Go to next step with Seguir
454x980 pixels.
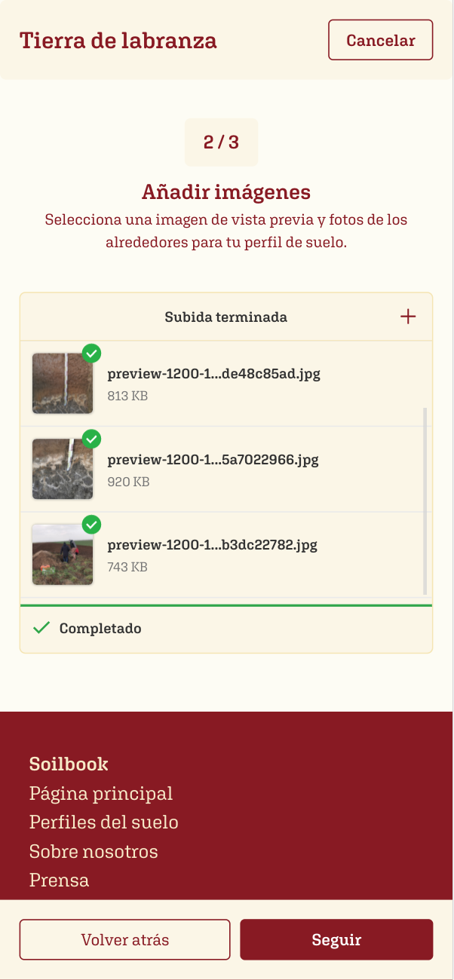336,940
